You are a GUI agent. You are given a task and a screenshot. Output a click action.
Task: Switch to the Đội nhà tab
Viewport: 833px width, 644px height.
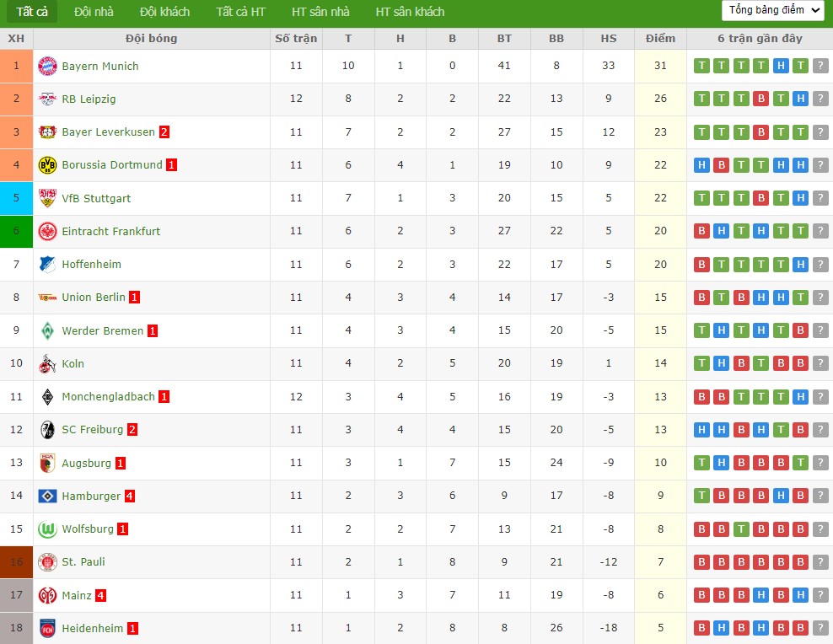click(94, 12)
